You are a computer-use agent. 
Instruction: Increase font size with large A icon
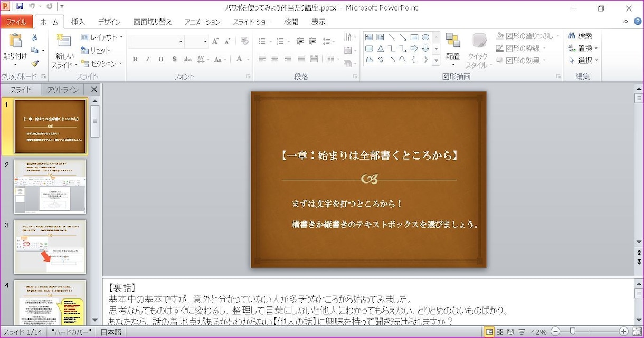(x=215, y=41)
